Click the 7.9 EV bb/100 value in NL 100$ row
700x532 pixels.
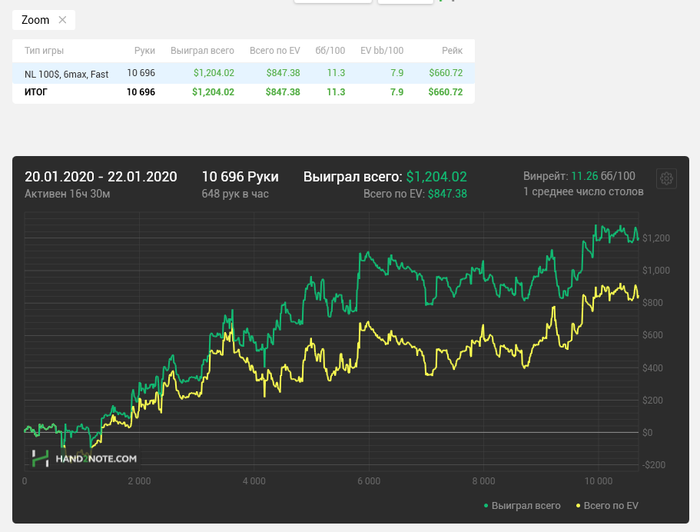click(397, 73)
